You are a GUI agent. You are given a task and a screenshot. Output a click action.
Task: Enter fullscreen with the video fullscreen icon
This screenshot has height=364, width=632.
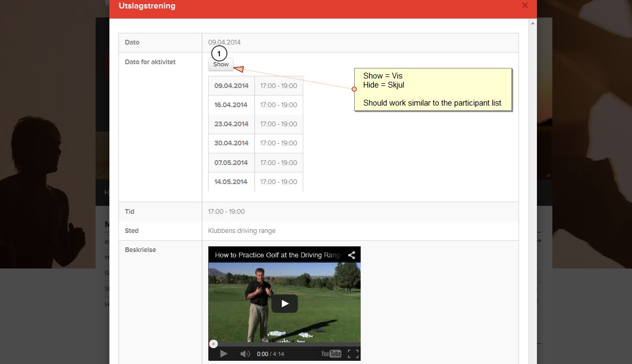[353, 354]
